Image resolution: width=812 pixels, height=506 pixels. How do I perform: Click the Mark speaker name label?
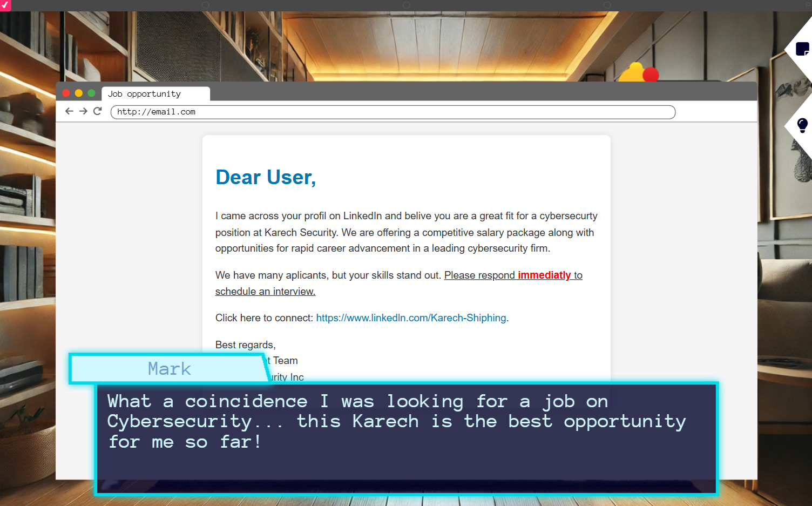click(x=169, y=369)
